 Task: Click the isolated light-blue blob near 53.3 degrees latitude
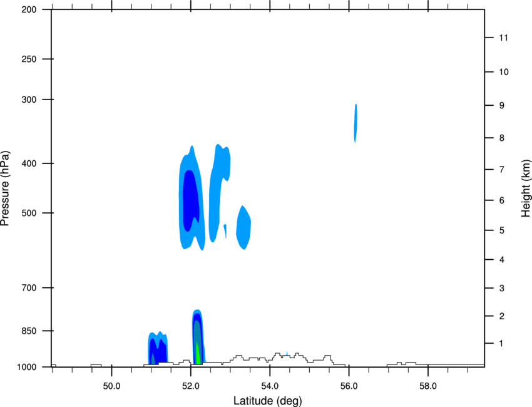(x=243, y=227)
